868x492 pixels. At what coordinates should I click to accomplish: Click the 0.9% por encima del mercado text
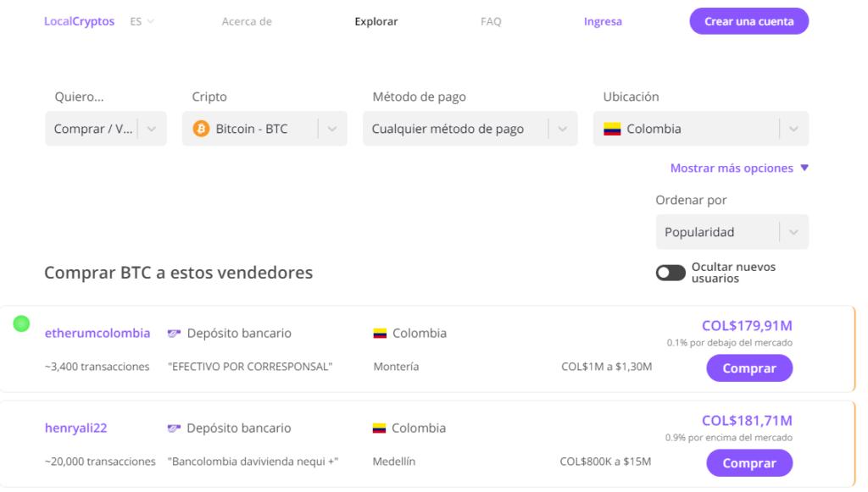729,438
